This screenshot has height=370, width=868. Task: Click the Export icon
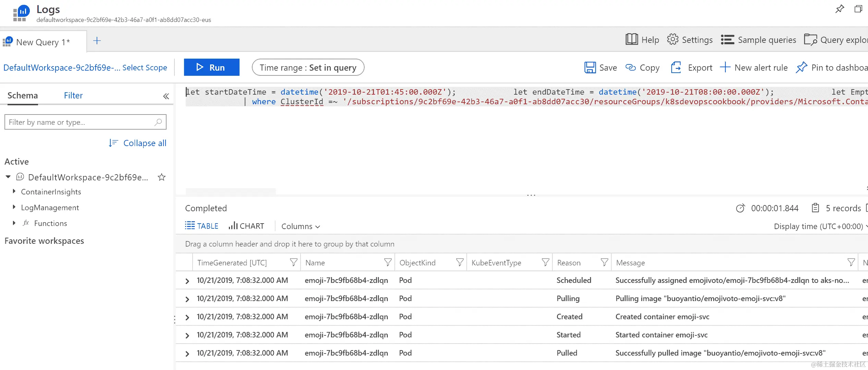[676, 68]
